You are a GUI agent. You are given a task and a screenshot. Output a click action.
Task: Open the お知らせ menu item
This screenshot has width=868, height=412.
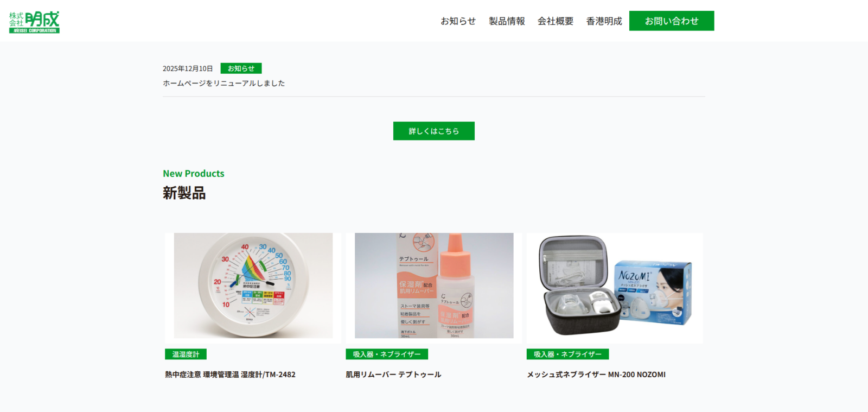458,21
